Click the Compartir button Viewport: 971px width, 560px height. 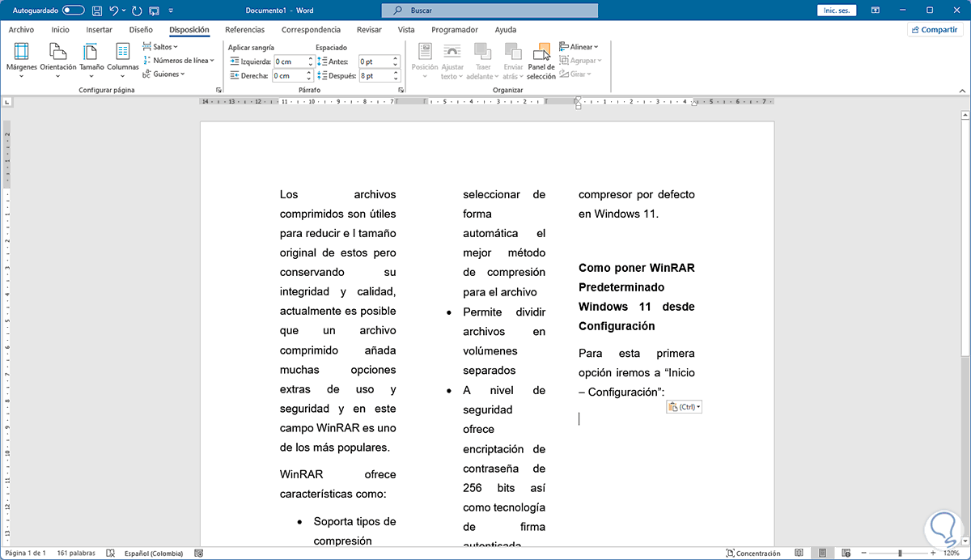pos(935,29)
